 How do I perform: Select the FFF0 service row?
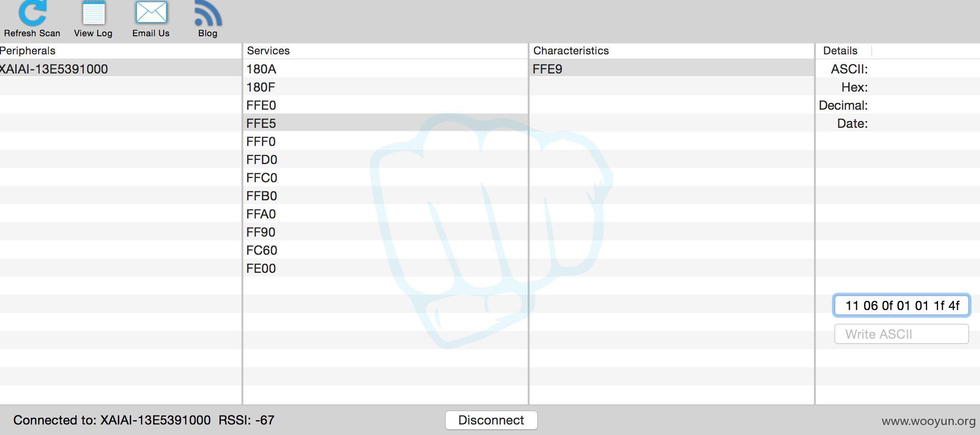(386, 141)
